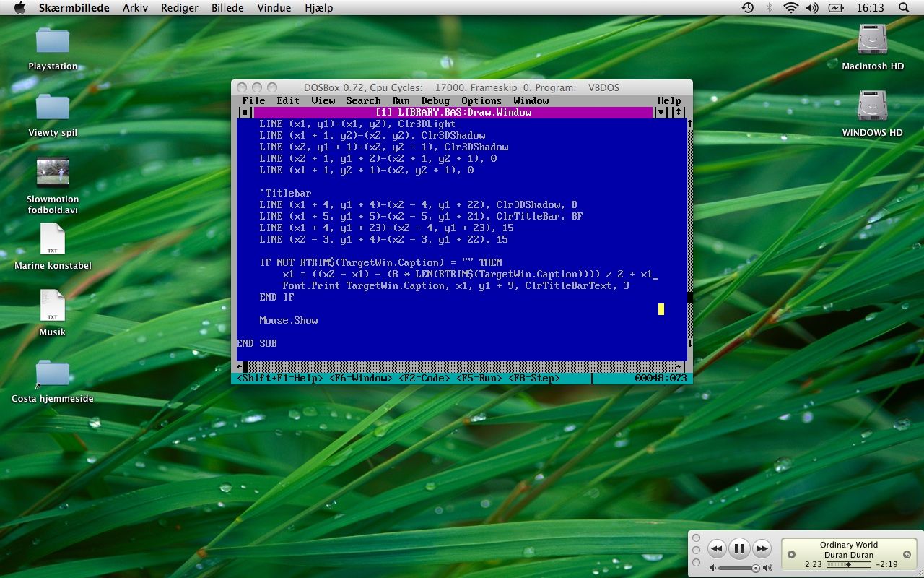The width and height of the screenshot is (924, 578).
Task: Click the Ordinary World song title
Action: click(849, 545)
